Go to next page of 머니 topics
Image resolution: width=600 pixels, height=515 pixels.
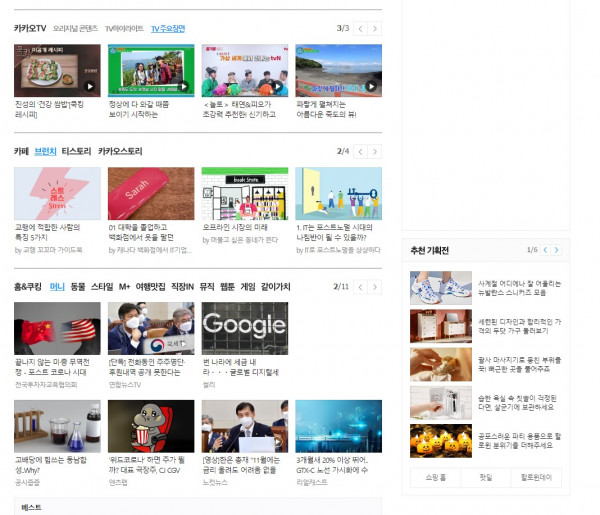[x=375, y=287]
